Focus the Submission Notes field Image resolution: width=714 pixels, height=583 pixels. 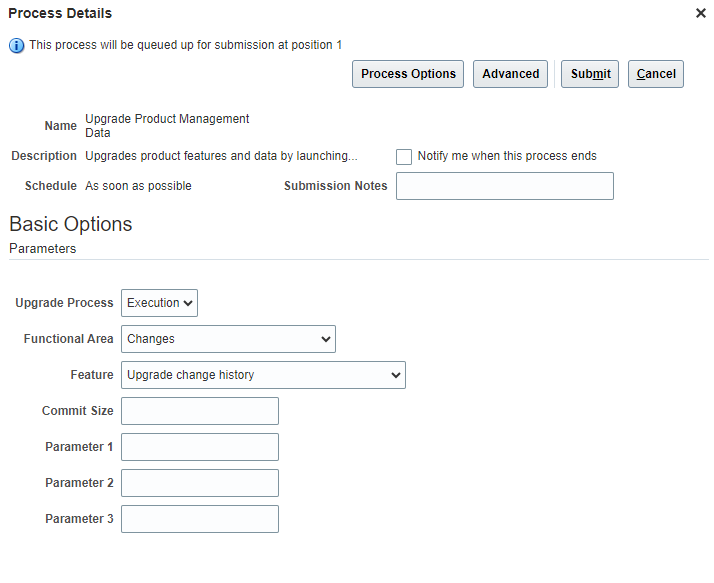(504, 186)
